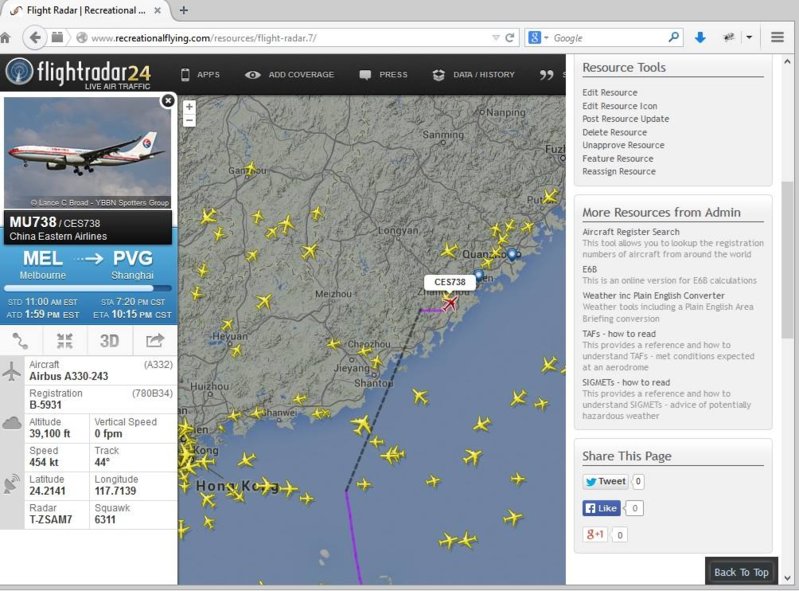This screenshot has height=591, width=799.
Task: Open Edit Resource Icon link
Action: pos(620,105)
